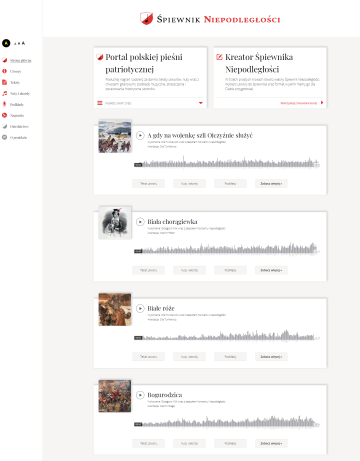Toggle the high-contrast accessibility icon
360x461 pixels.
pos(6,43)
